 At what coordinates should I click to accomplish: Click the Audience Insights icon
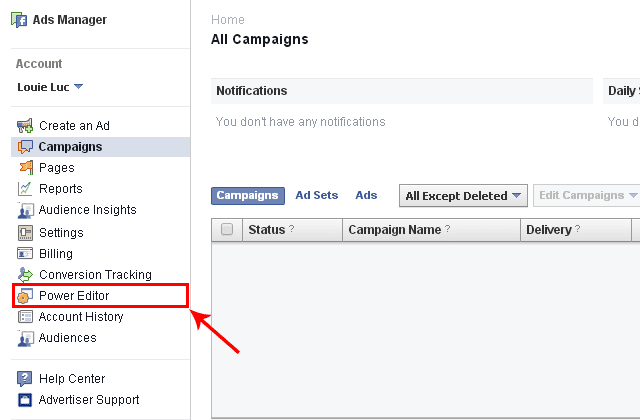[x=26, y=211]
